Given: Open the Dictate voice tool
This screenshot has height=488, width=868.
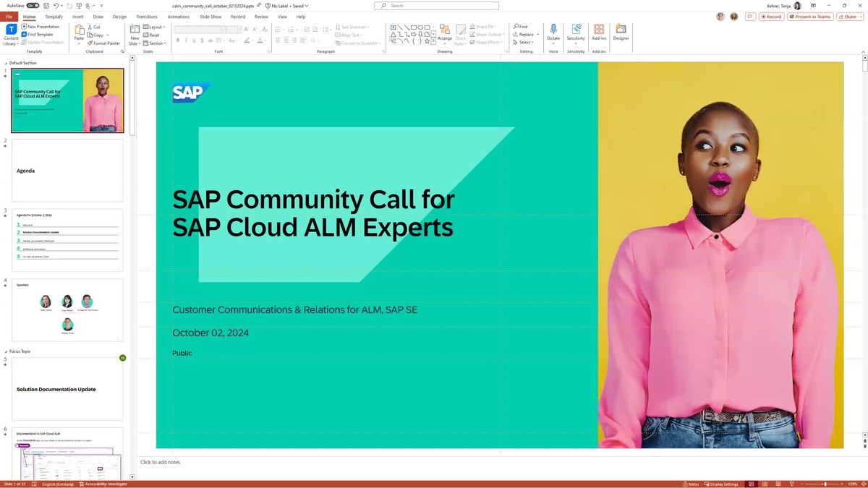Looking at the screenshot, I should pyautogui.click(x=553, y=31).
